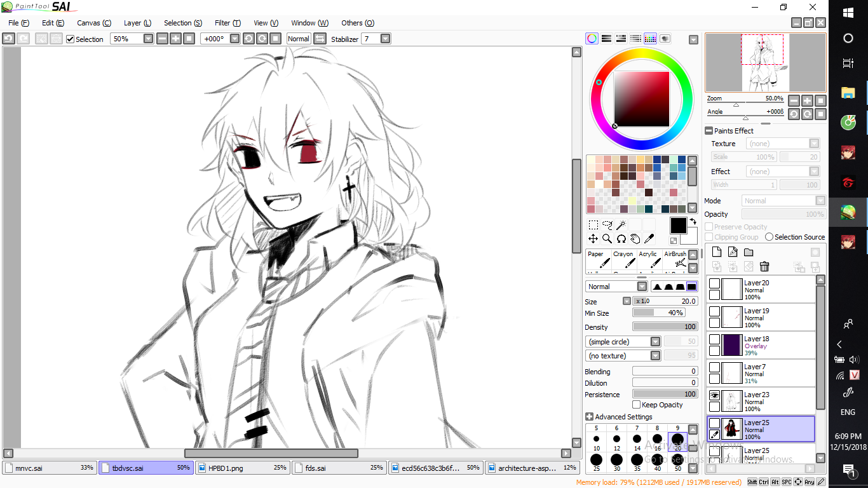868x488 pixels.
Task: Toggle the Selection checkbox in toolbar
Action: point(71,39)
